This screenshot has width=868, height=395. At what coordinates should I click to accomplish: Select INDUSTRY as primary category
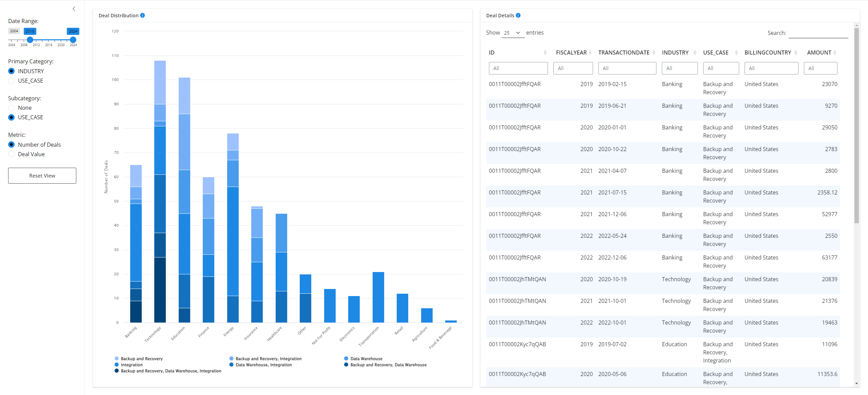point(12,71)
